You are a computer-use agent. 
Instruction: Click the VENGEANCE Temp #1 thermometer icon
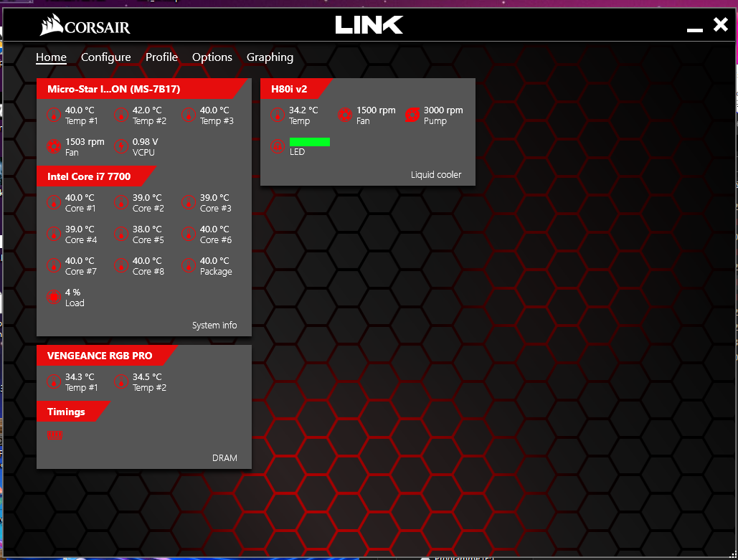tap(54, 381)
